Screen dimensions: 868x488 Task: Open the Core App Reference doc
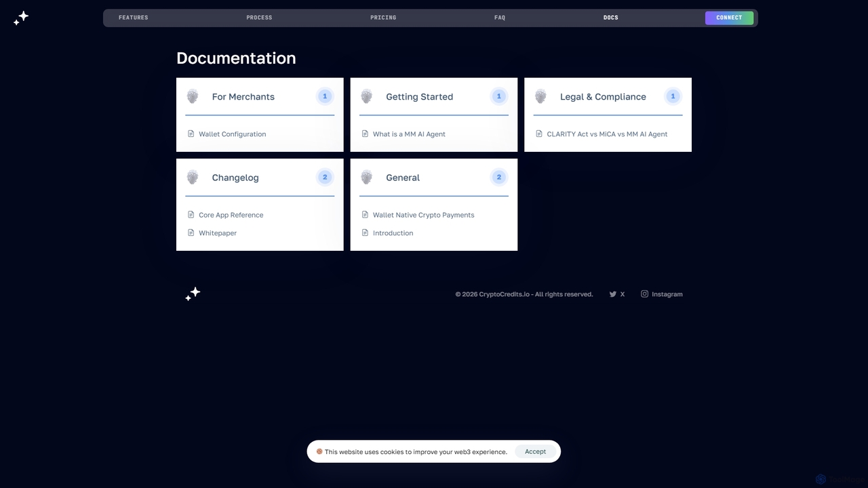(x=231, y=215)
